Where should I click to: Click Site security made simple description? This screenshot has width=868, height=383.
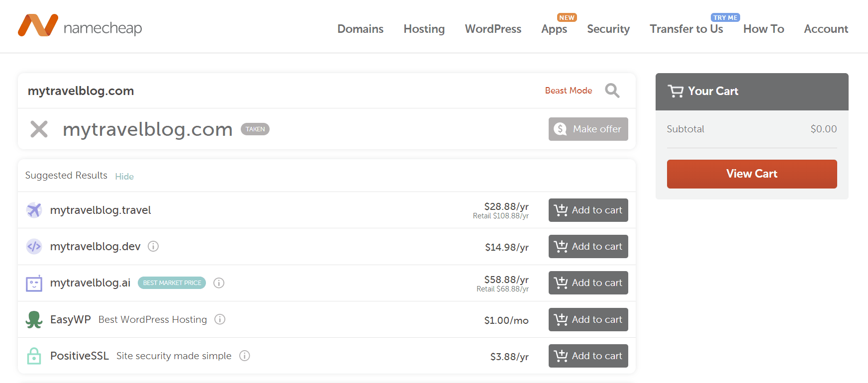click(174, 356)
